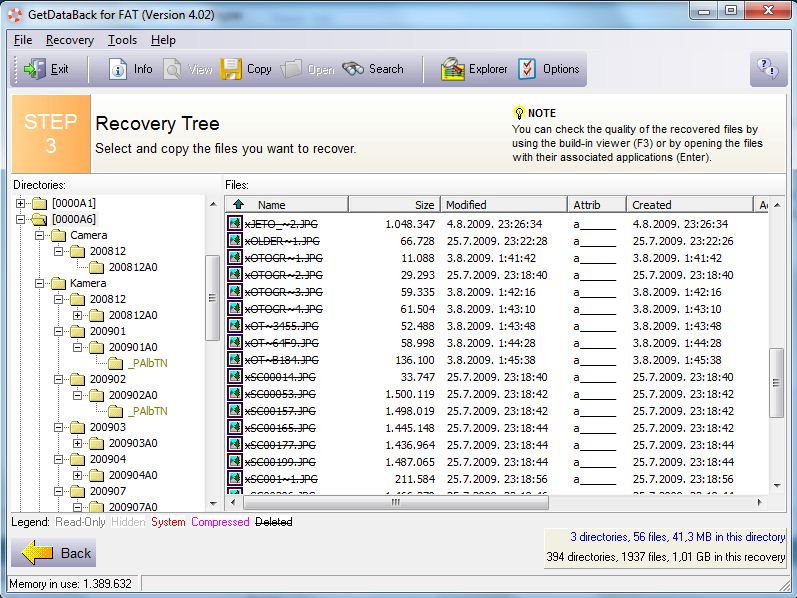Viewport: 797px width, 598px height.
Task: Collapse the [0000A6] directory node
Action: point(20,219)
